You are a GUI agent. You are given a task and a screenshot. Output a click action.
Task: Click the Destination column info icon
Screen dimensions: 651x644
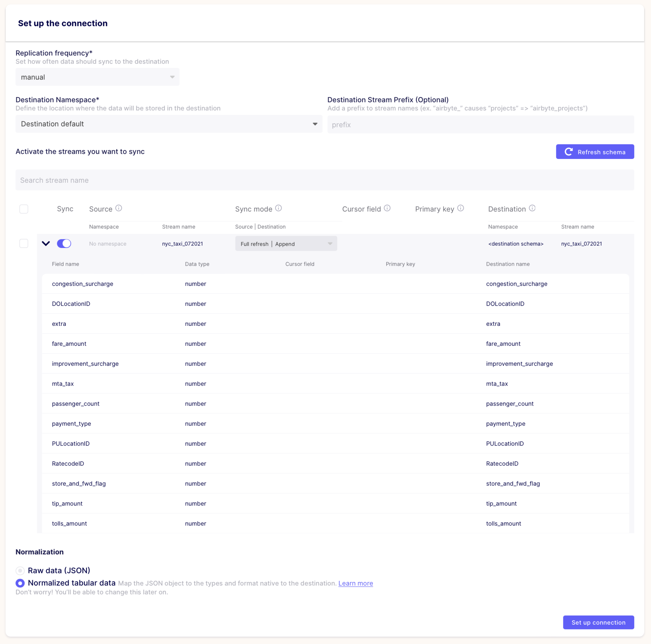532,208
